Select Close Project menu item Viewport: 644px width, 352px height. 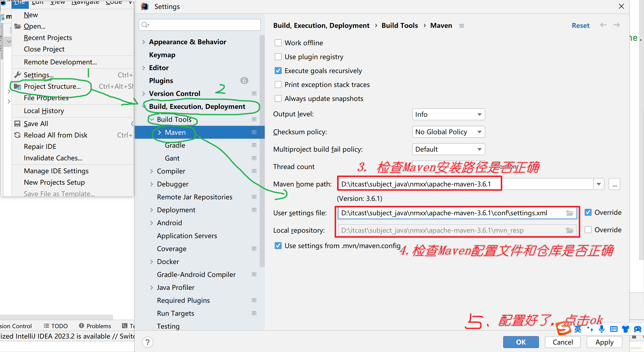click(44, 49)
